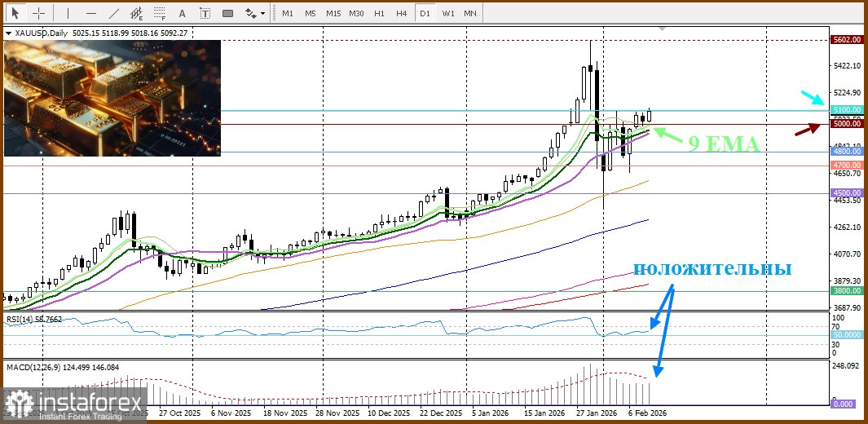Select the Equidistant Channel tool

point(137,13)
